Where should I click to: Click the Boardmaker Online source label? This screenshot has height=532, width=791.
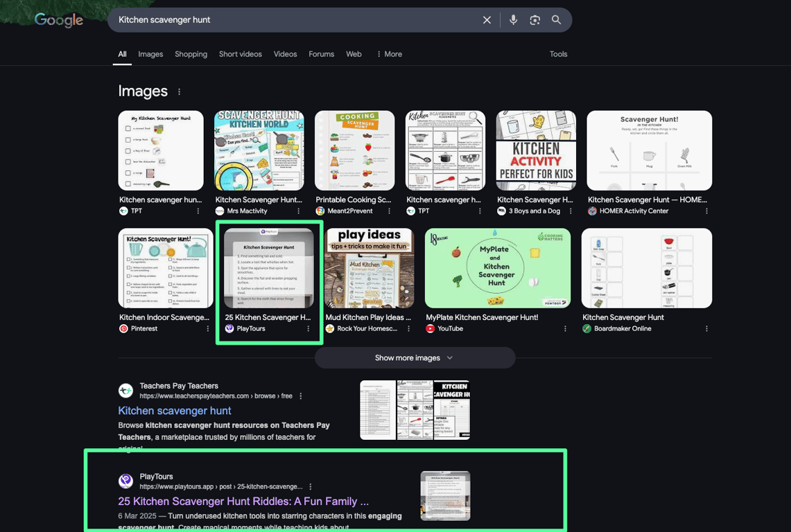click(x=623, y=329)
